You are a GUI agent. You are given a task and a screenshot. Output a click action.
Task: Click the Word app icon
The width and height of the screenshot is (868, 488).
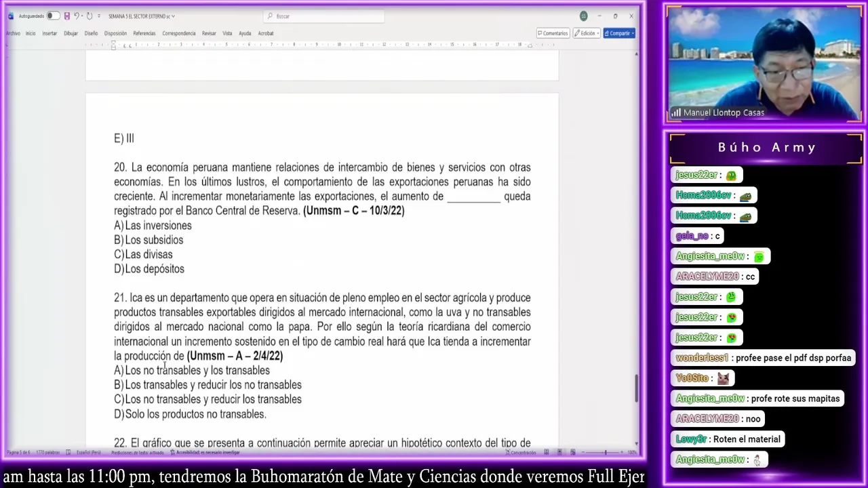(x=10, y=16)
